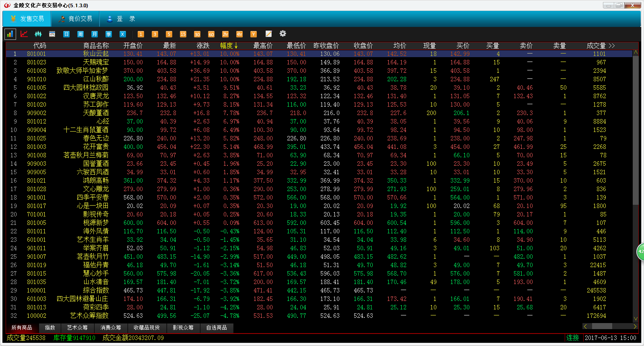This screenshot has width=644, height=346.
Task: Switch to candlestick K-line chart
Action: (x=38, y=34)
